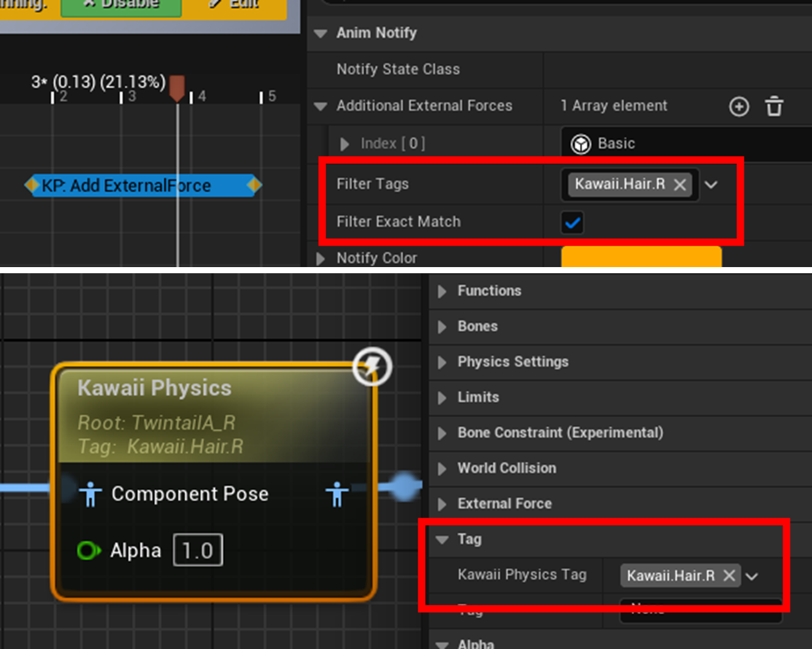Viewport: 812px width, 649px height.
Task: Delete all Additional External Forces elements
Action: click(x=774, y=106)
